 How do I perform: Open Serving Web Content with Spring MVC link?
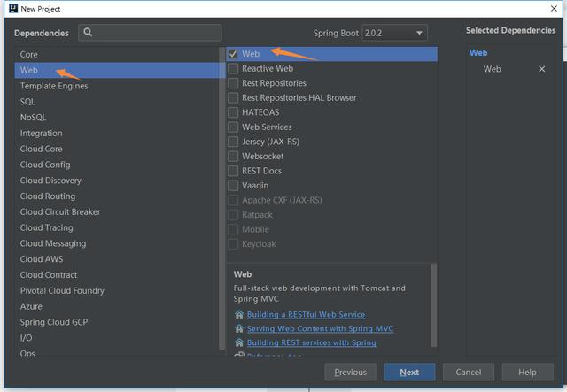(320, 329)
